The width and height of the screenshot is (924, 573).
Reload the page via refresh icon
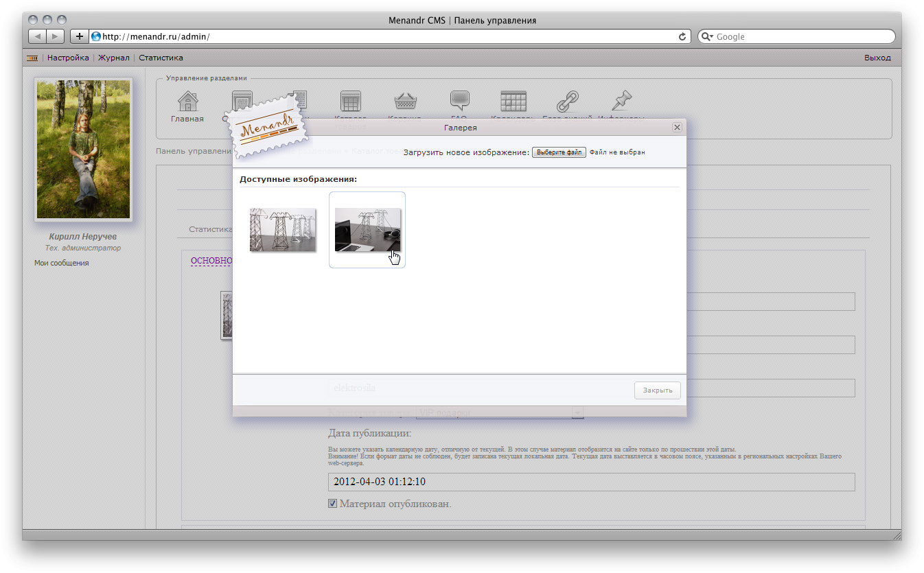(x=681, y=36)
